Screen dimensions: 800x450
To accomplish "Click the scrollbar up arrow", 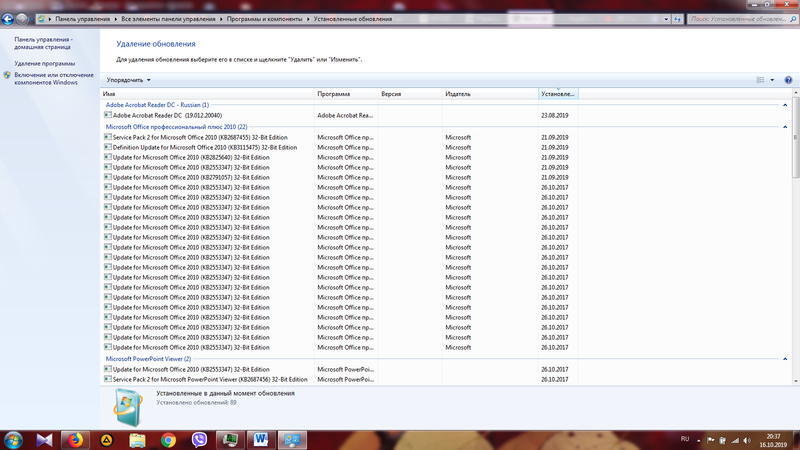I will 795,93.
